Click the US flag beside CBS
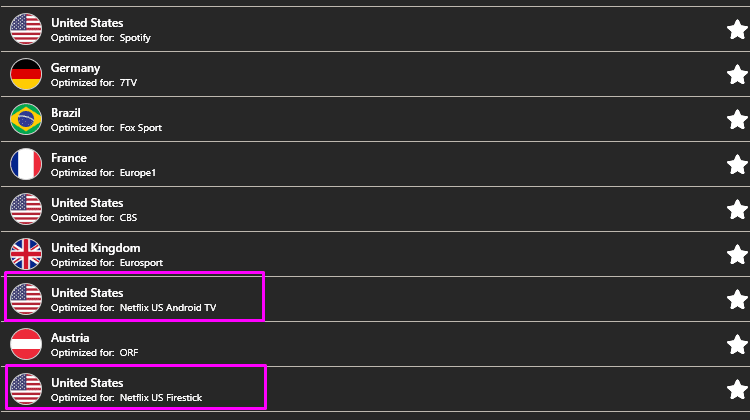 click(x=26, y=209)
